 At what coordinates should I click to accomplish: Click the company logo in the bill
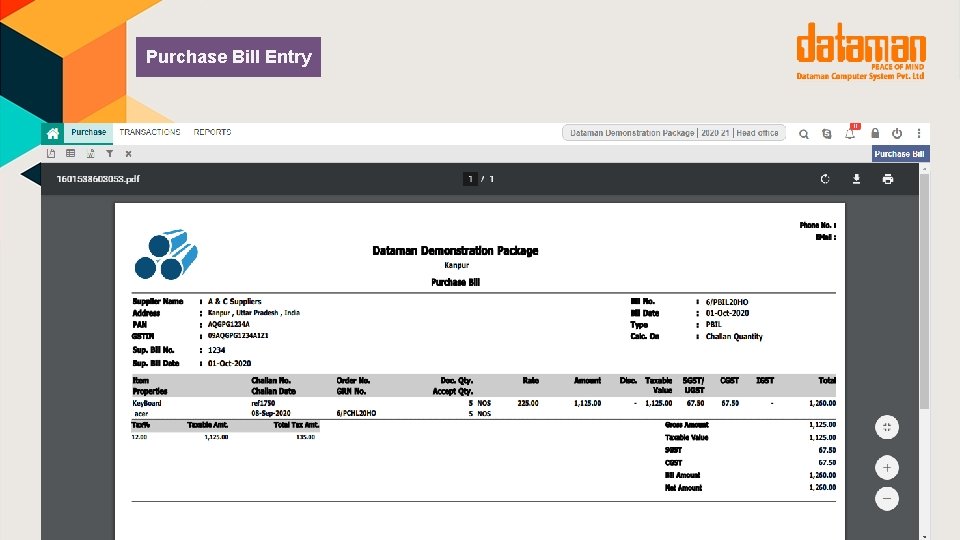(x=166, y=255)
